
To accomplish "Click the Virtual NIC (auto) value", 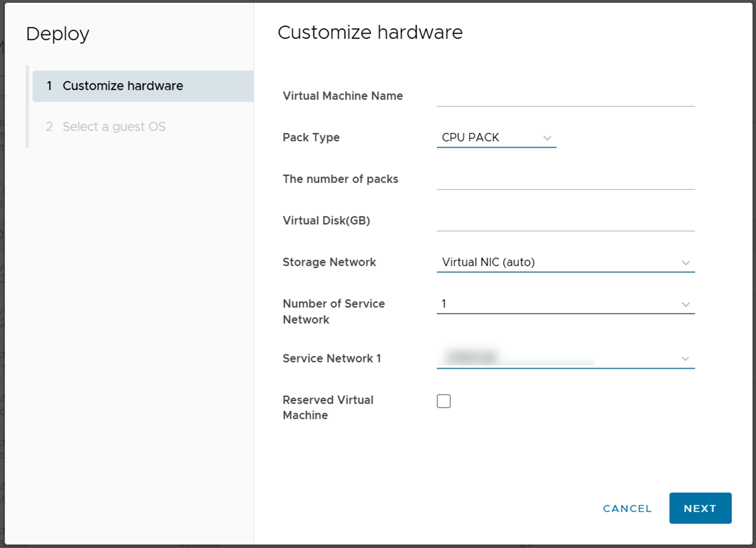I will coord(488,263).
